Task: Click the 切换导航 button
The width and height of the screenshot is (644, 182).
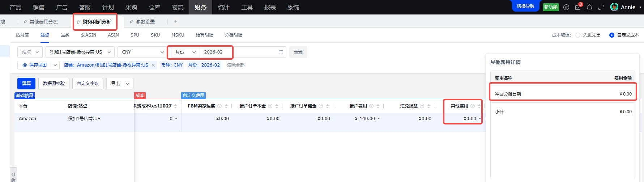Action: pyautogui.click(x=526, y=6)
